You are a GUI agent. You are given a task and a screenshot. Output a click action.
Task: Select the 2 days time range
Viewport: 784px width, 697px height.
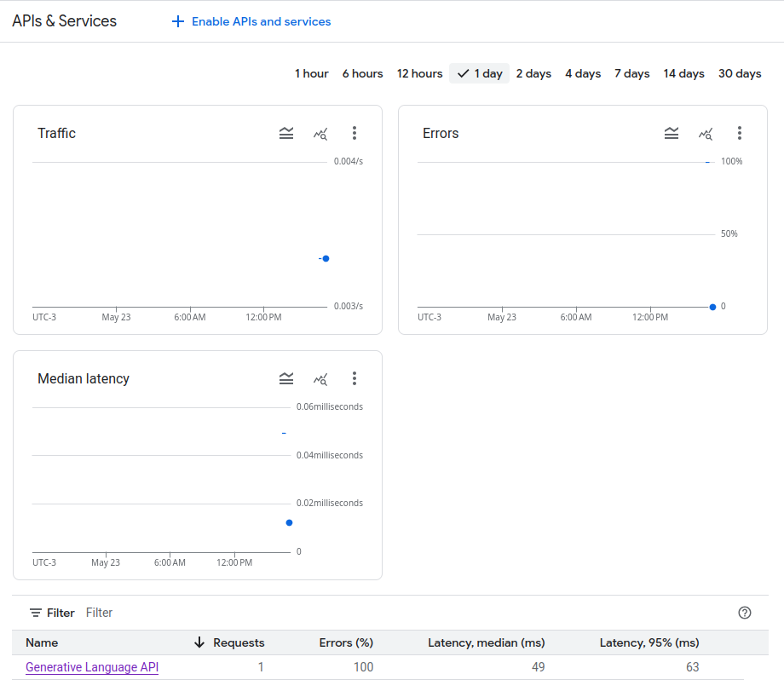[533, 73]
